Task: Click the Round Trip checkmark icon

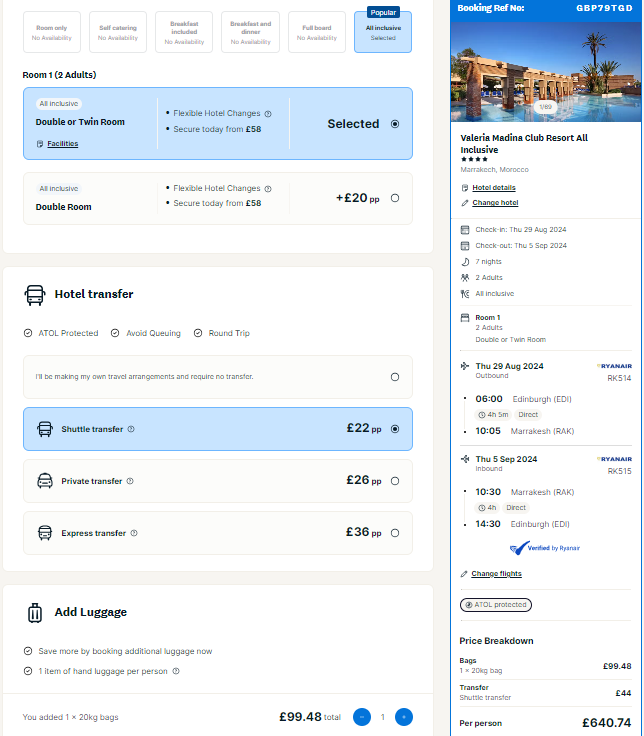Action: [198, 333]
